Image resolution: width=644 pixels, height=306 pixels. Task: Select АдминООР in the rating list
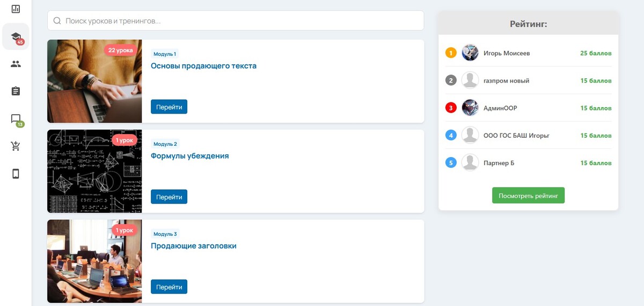500,108
